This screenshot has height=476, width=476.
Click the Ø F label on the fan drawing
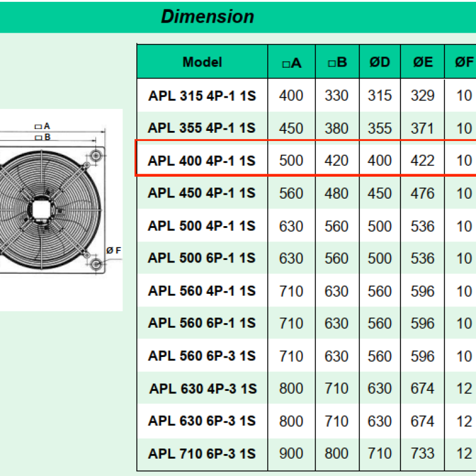click(114, 250)
